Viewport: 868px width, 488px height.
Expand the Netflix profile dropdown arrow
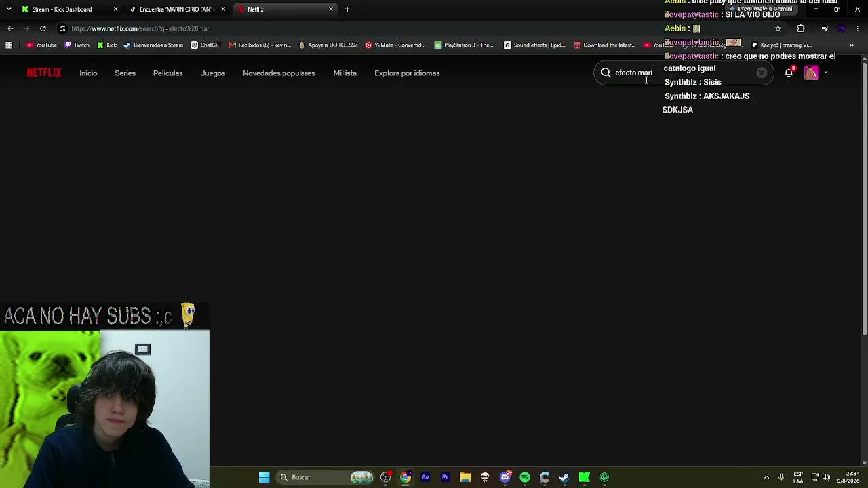point(825,73)
